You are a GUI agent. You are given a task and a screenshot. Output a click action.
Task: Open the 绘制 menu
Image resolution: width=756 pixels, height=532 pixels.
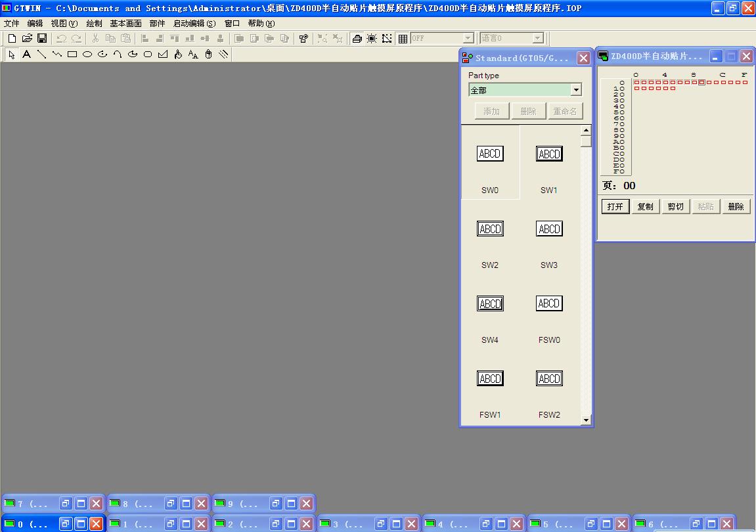click(x=94, y=24)
